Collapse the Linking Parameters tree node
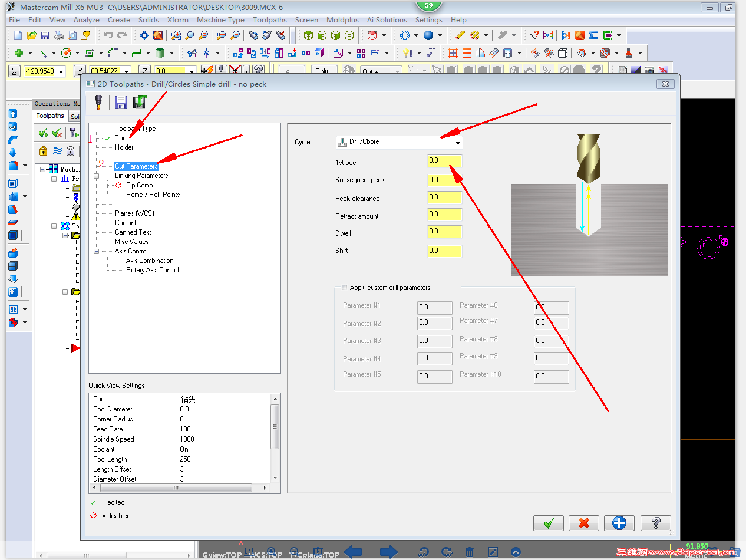Image resolution: width=746 pixels, height=560 pixels. 96,176
